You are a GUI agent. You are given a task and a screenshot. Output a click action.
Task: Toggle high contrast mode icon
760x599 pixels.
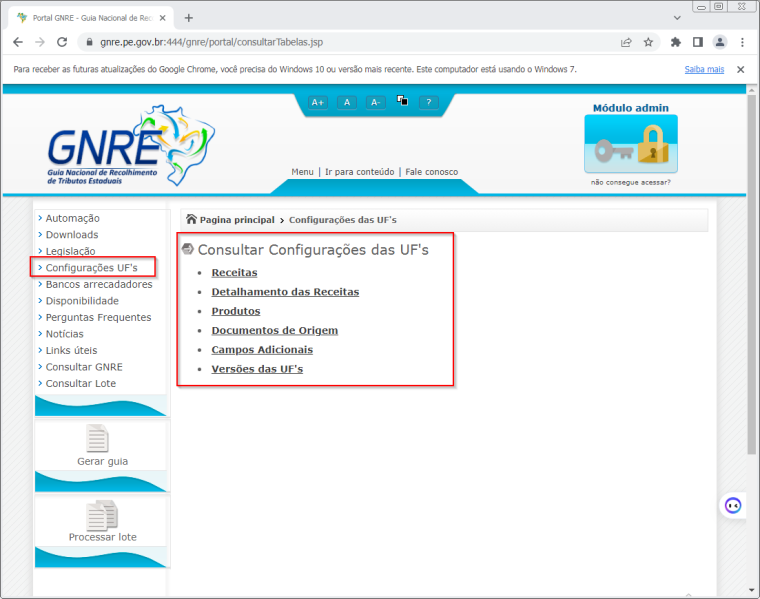point(402,100)
